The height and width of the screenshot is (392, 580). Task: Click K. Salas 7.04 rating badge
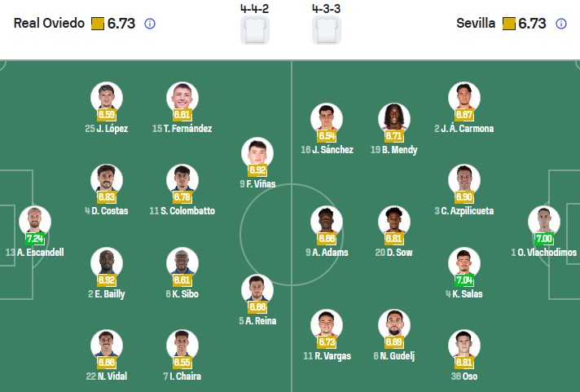tap(464, 281)
